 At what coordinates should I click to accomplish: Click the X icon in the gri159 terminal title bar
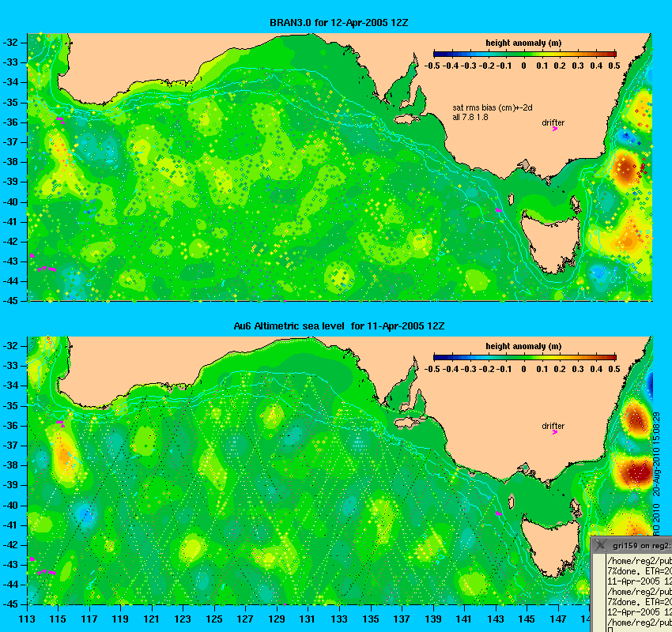coord(601,545)
